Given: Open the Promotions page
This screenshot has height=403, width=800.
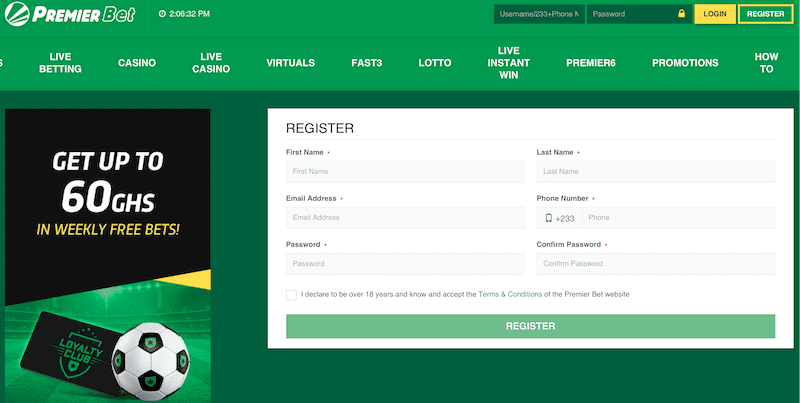Looking at the screenshot, I should click(685, 63).
